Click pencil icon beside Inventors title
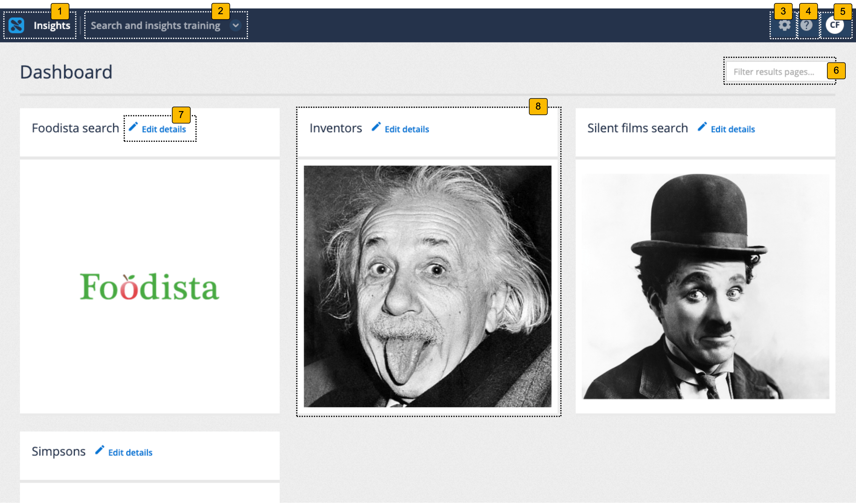 tap(376, 127)
